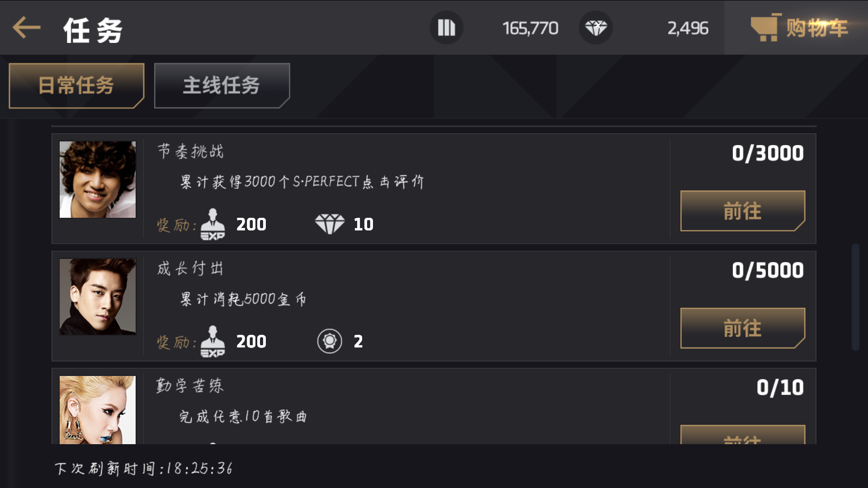The width and height of the screenshot is (868, 488).
Task: Click 前往 button for 节奏挑战 task
Action: click(x=743, y=211)
